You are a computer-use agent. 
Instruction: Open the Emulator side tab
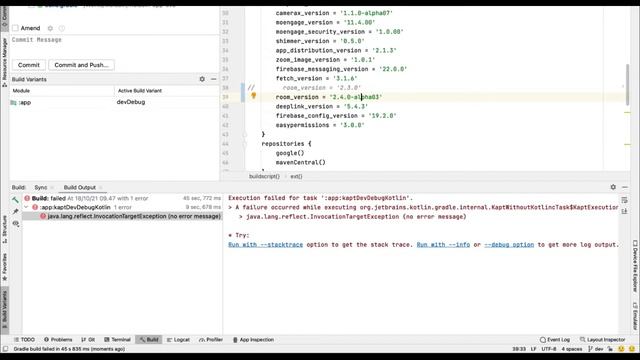(635, 316)
